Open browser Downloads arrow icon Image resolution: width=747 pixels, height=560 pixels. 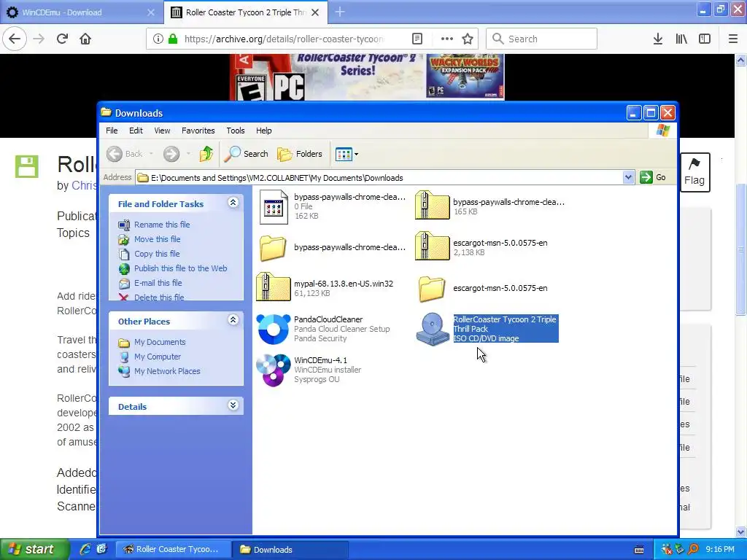(658, 39)
